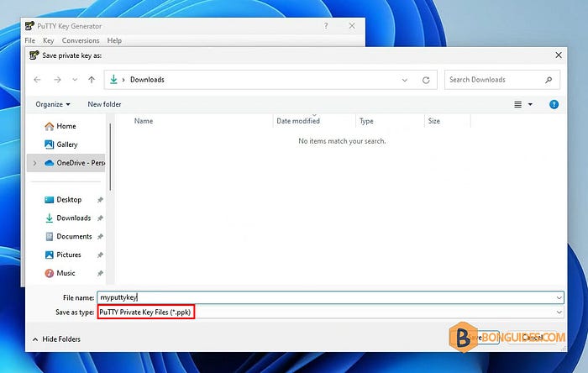Click the Save dialog's title bar icon
The height and width of the screenshot is (373, 588).
pos(34,55)
